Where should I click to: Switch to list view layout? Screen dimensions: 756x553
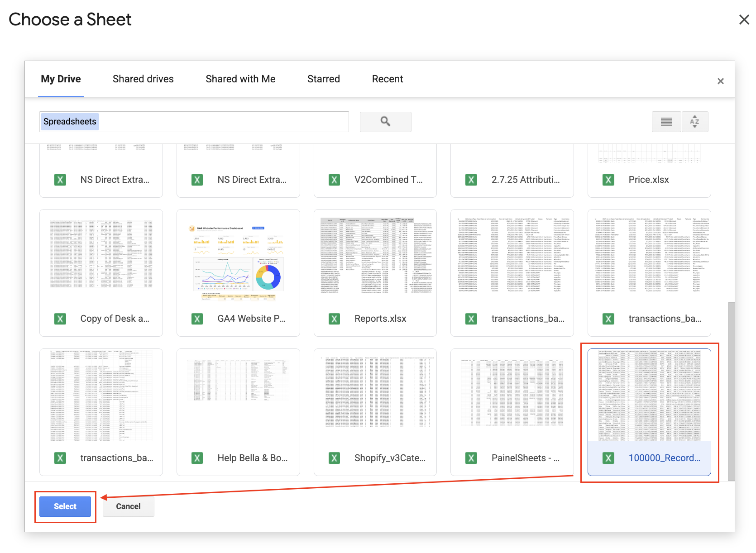click(x=666, y=122)
